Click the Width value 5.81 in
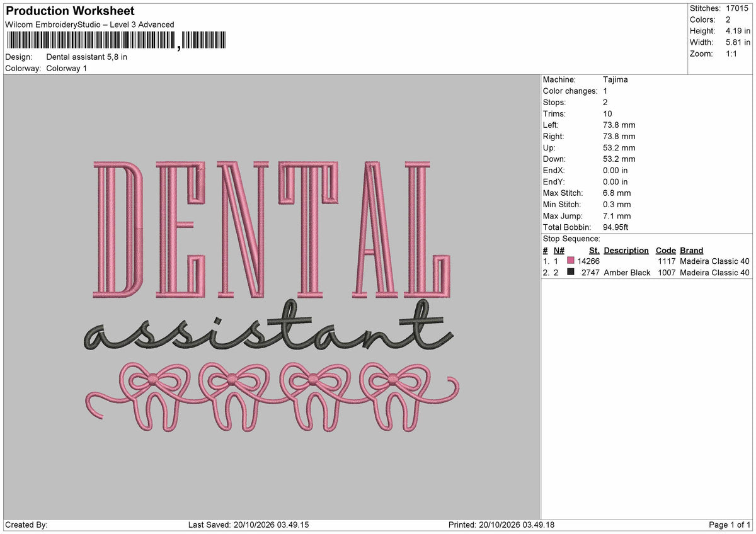Image resolution: width=756 pixels, height=534 pixels. click(x=738, y=42)
